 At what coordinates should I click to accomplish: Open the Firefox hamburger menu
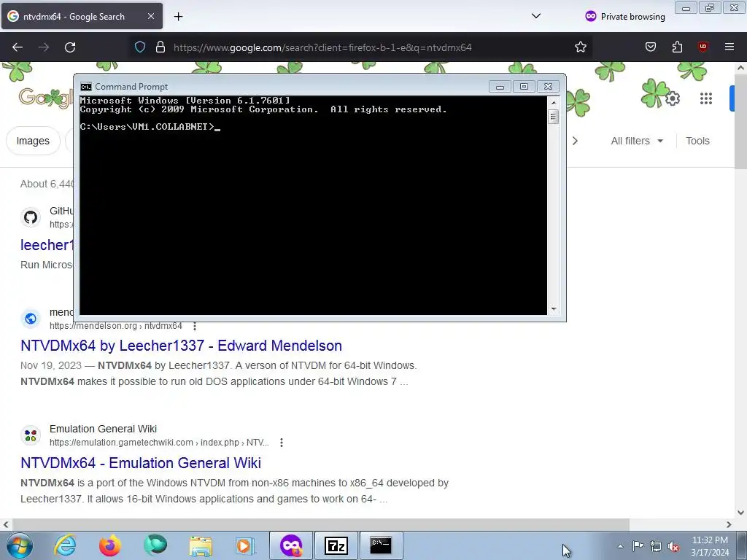coord(729,47)
